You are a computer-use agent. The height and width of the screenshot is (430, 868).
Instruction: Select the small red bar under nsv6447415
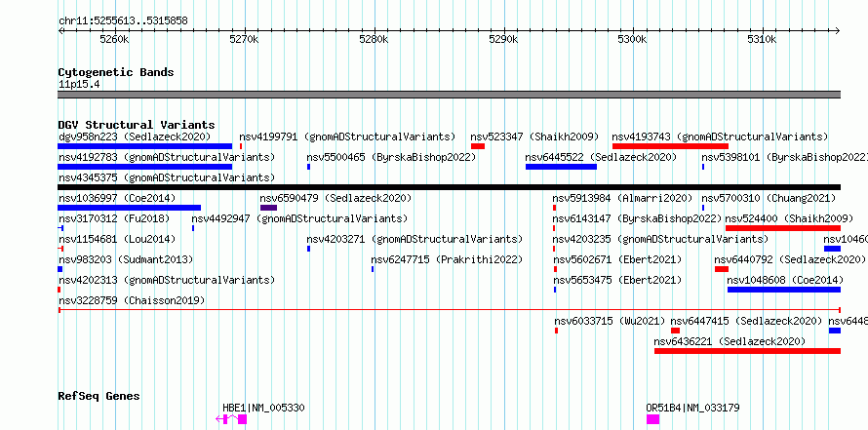675,331
